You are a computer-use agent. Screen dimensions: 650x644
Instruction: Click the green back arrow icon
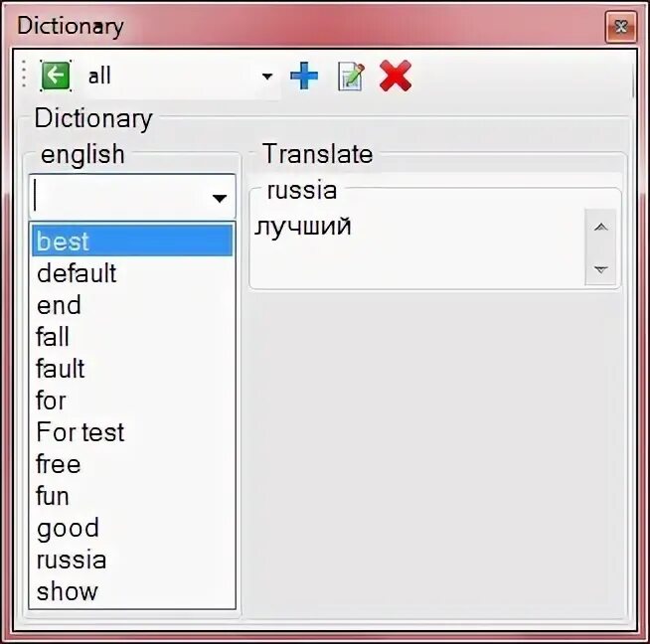56,76
